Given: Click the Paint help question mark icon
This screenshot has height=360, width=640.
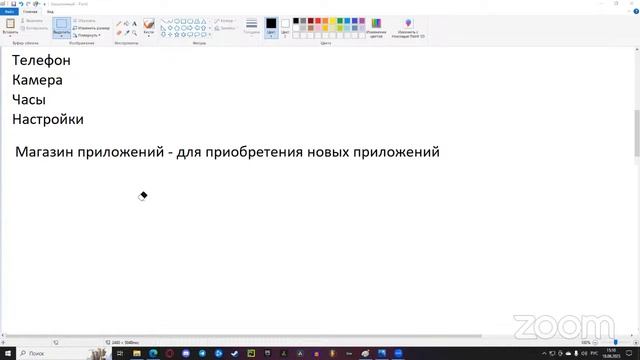Looking at the screenshot, I should click(x=636, y=11).
